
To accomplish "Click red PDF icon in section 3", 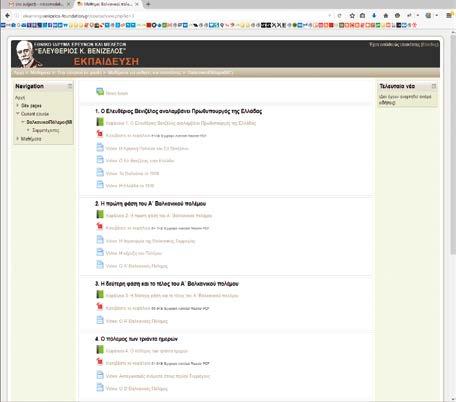I will coord(100,307).
